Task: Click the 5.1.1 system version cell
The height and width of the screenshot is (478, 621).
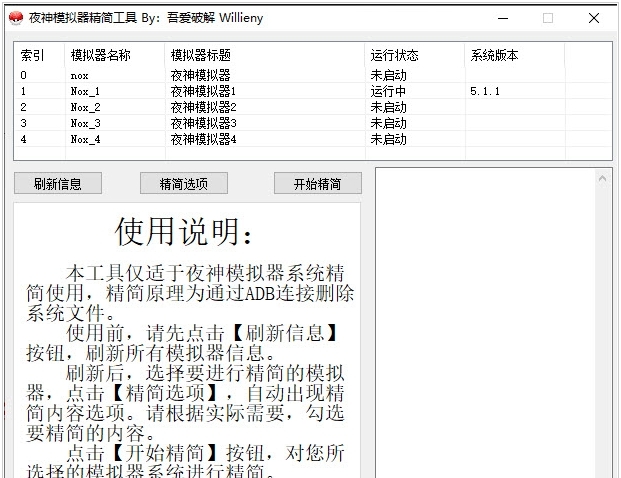Action: coord(485,91)
